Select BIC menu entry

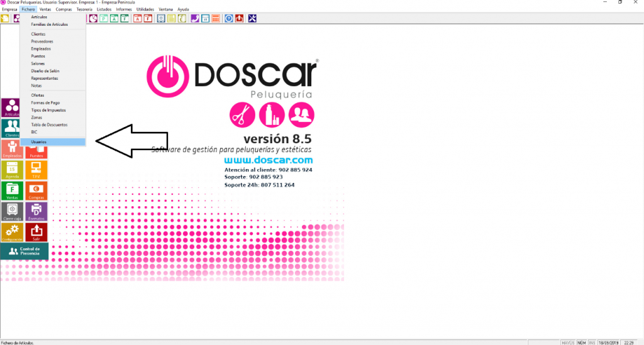[x=53, y=132]
